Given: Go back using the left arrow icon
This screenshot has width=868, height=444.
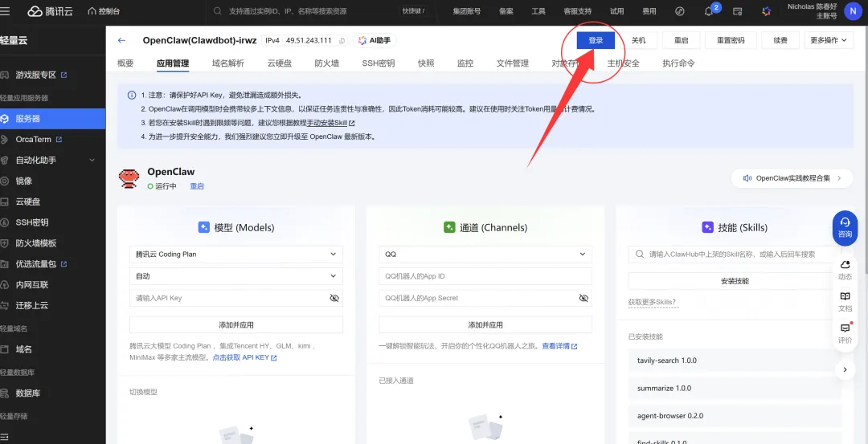Looking at the screenshot, I should tap(122, 40).
